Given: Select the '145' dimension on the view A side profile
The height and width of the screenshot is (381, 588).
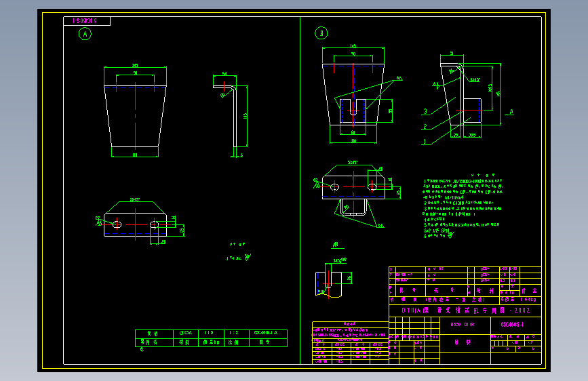Looking at the screenshot, I should click(x=246, y=116).
